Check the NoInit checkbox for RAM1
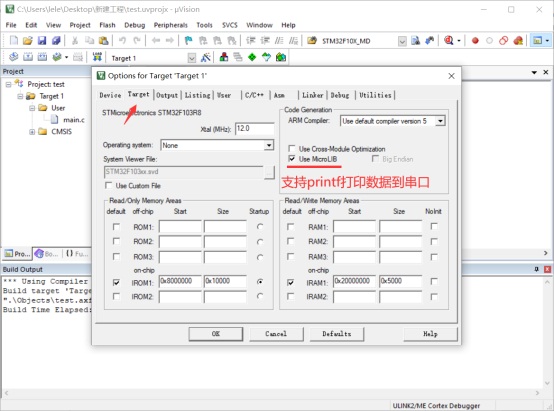The image size is (554, 411). (x=434, y=226)
